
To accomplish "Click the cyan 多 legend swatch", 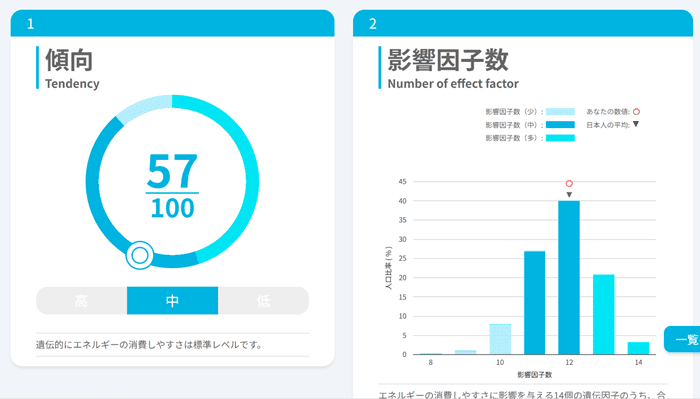I will 560,138.
